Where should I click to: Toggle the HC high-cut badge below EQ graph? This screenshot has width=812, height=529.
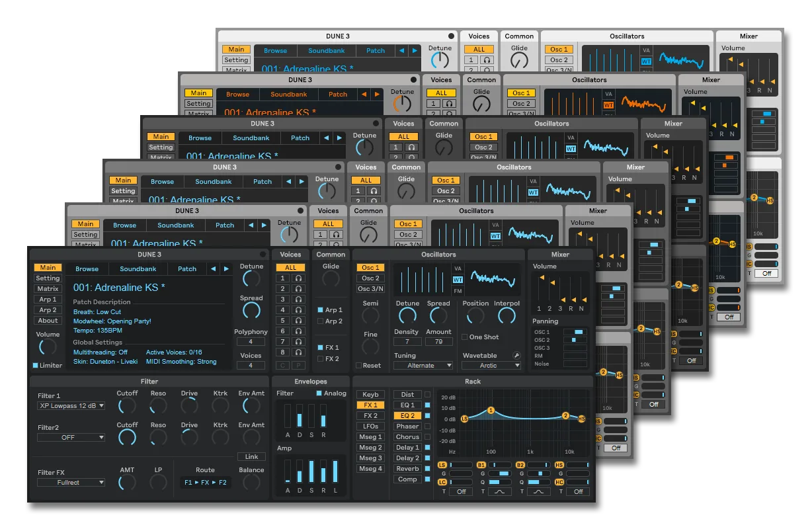(x=559, y=482)
